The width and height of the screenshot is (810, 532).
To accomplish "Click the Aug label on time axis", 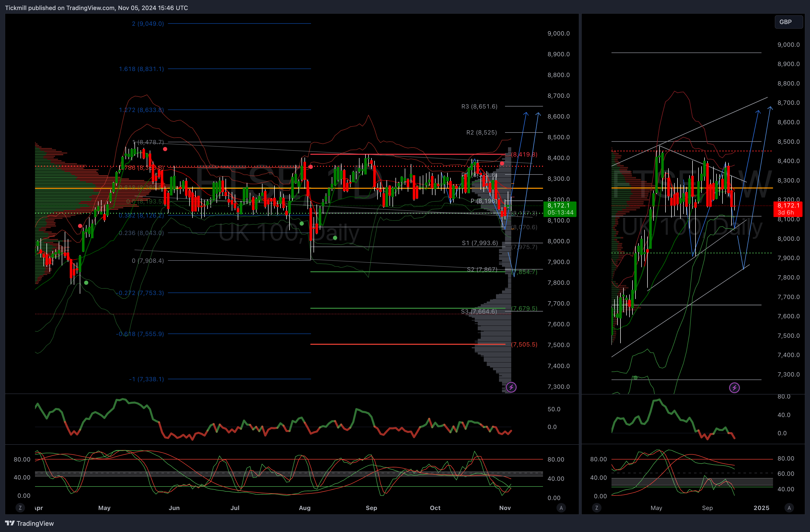I will (304, 508).
